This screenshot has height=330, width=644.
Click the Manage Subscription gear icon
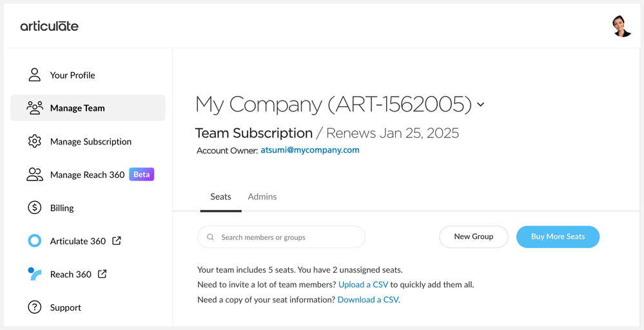click(x=35, y=141)
